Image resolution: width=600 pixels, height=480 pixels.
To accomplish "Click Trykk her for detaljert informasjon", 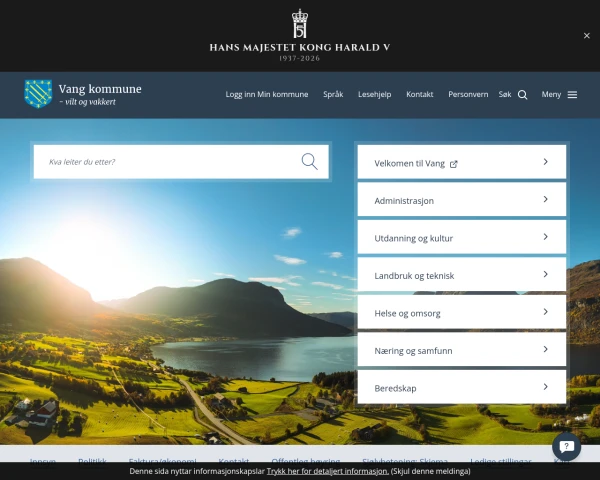I will [x=328, y=471].
